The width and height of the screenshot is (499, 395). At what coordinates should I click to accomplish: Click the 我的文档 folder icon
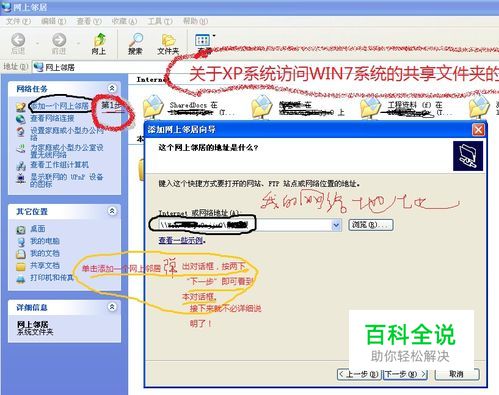(x=21, y=254)
